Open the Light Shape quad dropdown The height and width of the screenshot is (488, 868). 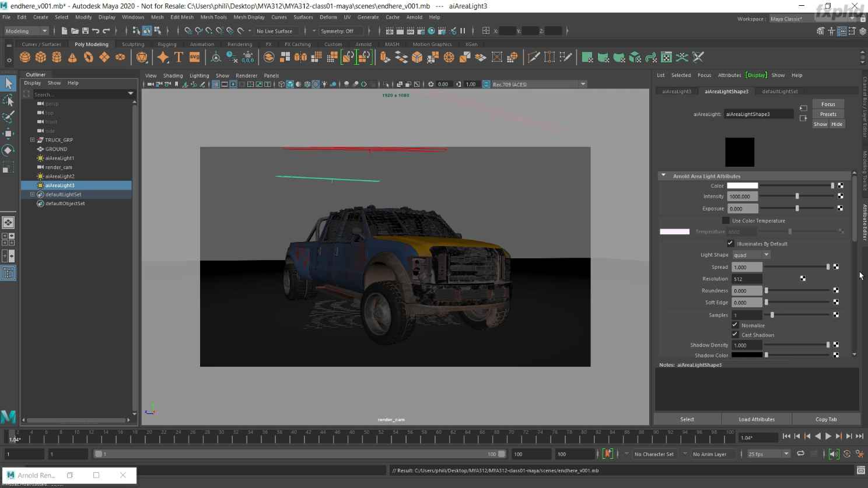(x=751, y=255)
